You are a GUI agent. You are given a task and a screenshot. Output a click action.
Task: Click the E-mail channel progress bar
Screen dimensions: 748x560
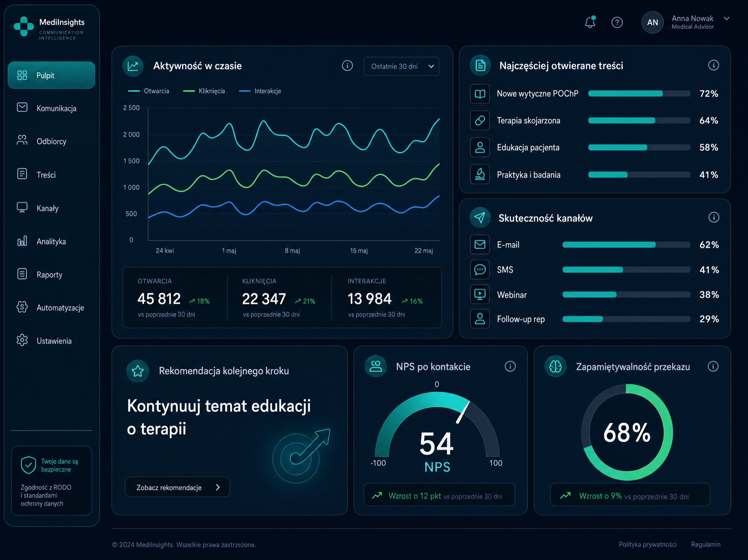coord(626,245)
